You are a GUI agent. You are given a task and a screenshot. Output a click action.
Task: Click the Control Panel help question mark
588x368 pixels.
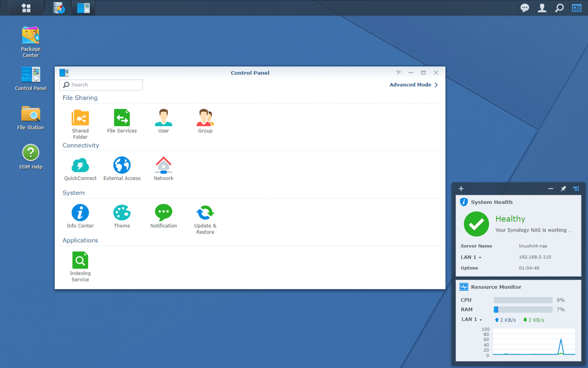coord(398,73)
